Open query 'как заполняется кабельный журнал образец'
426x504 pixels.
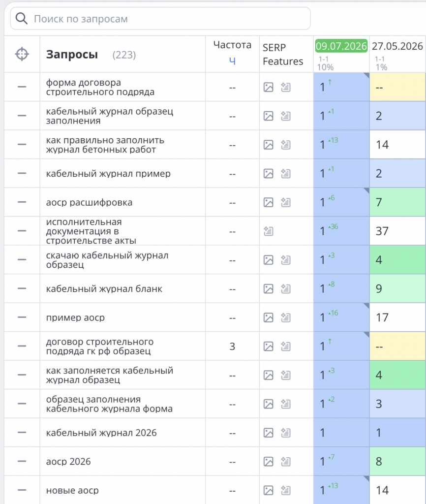tap(110, 375)
